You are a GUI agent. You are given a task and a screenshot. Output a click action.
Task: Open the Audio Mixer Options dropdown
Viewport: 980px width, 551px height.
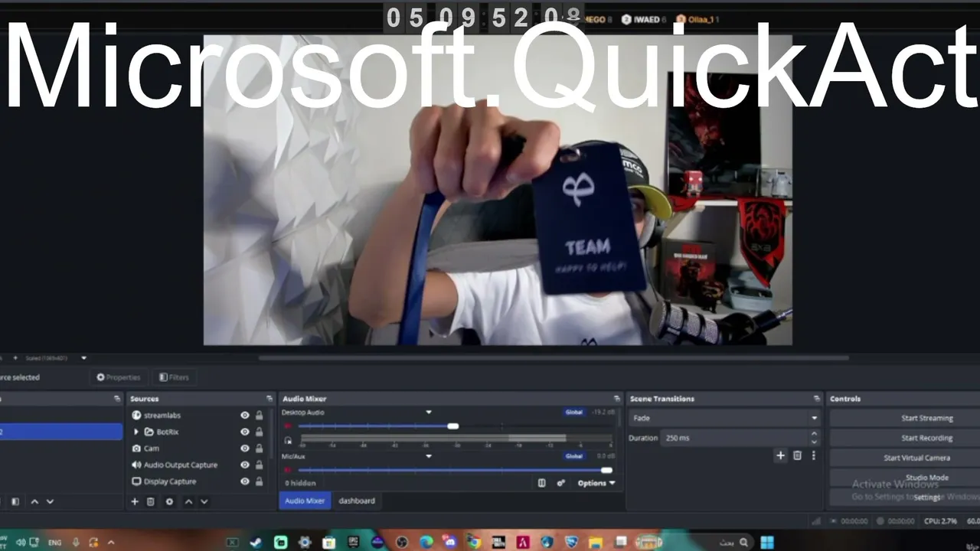[596, 483]
